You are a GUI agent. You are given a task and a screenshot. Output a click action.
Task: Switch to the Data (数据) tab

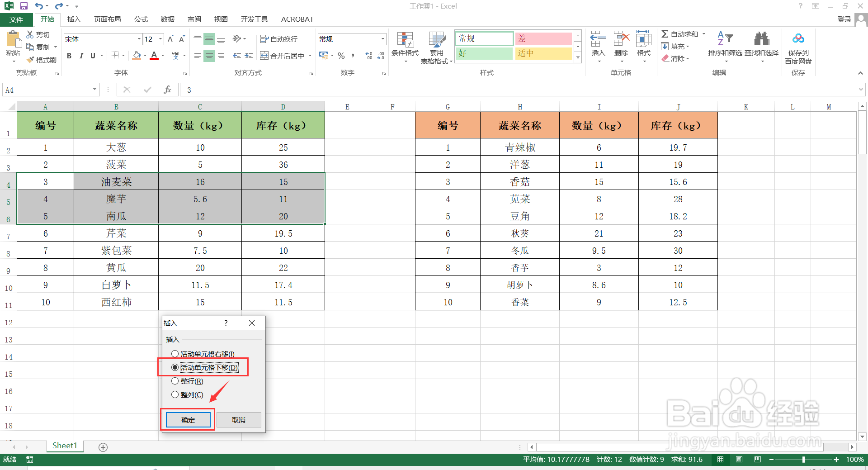[168, 19]
